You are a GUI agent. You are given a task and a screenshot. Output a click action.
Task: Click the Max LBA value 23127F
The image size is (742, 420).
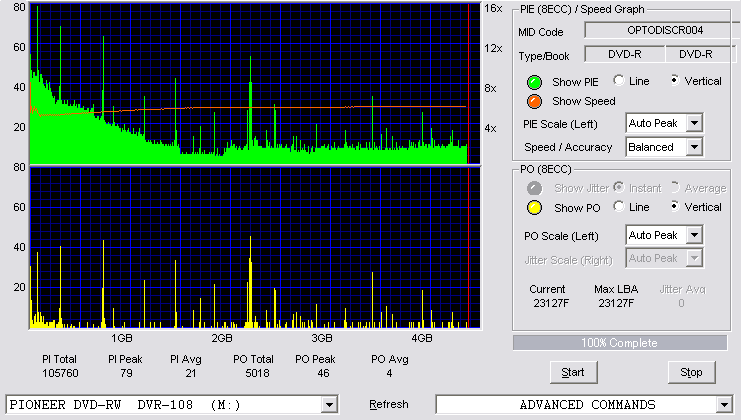[x=616, y=303]
